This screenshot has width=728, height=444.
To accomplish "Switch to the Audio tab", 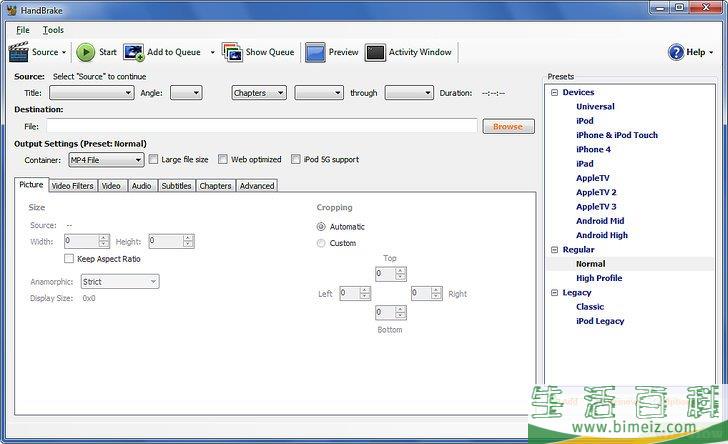I will (x=142, y=186).
